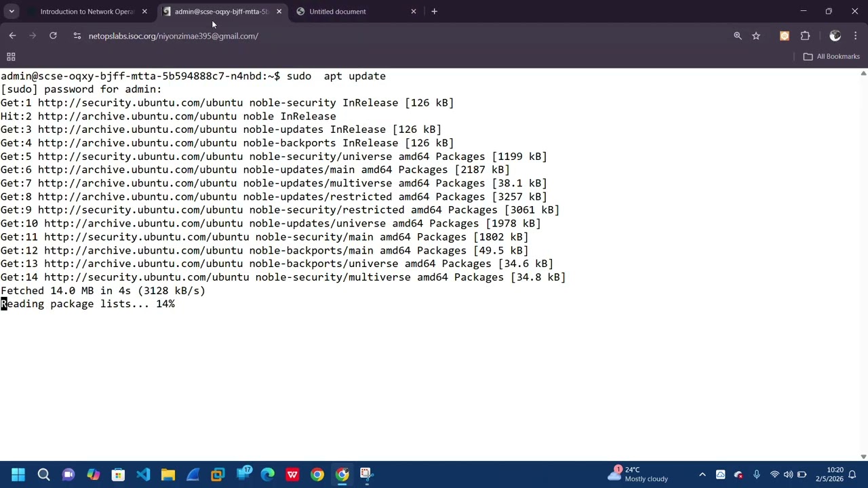
Task: Launch Wireshark from the taskbar
Action: (193, 474)
